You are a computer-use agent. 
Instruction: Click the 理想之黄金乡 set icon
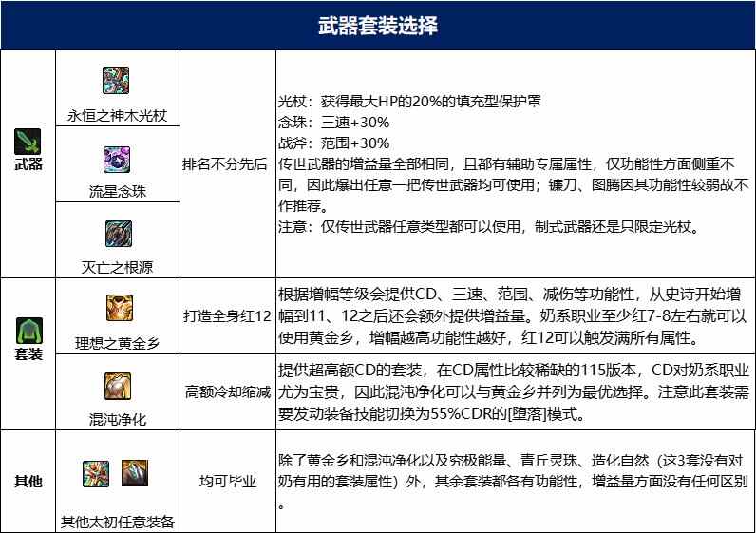click(119, 308)
